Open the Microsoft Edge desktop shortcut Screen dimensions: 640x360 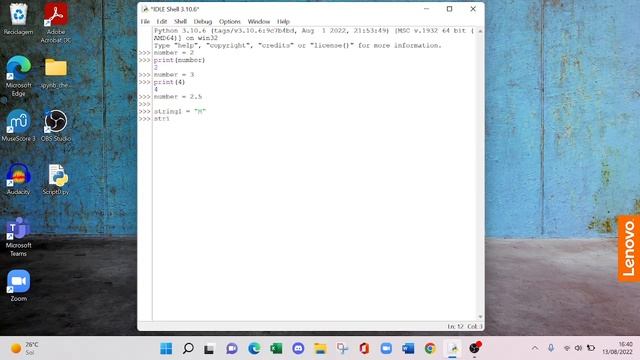pos(18,76)
